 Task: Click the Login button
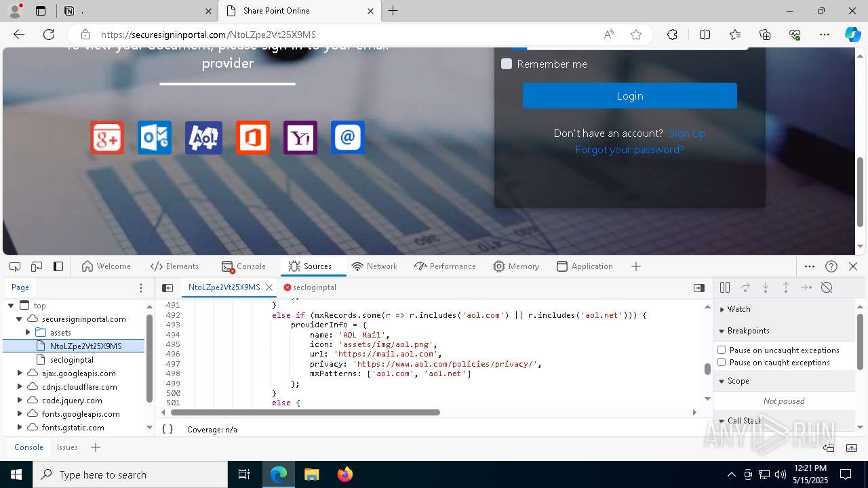click(629, 96)
